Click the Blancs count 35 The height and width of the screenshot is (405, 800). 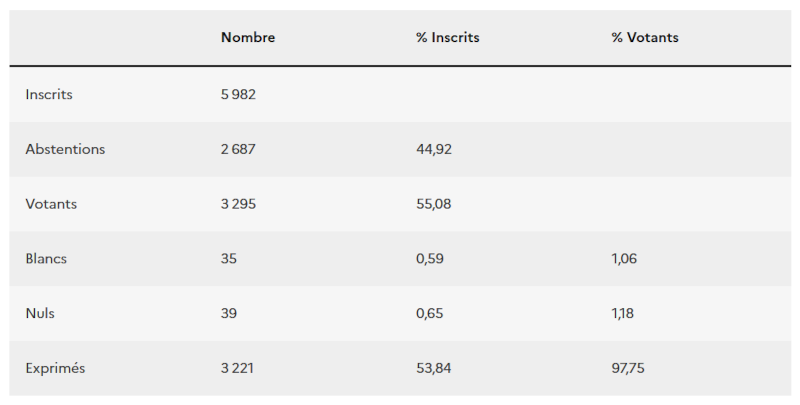229,258
